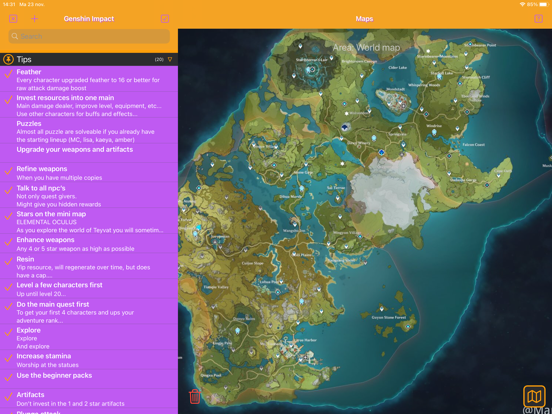The image size is (552, 414).
Task: Open the help question mark icon
Action: (x=538, y=19)
